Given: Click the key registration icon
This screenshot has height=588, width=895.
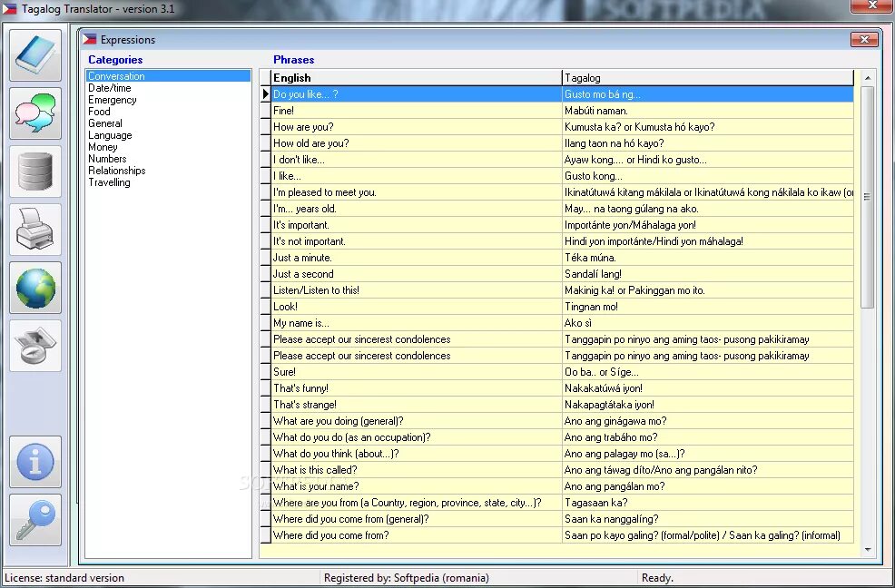Looking at the screenshot, I should point(35,520).
